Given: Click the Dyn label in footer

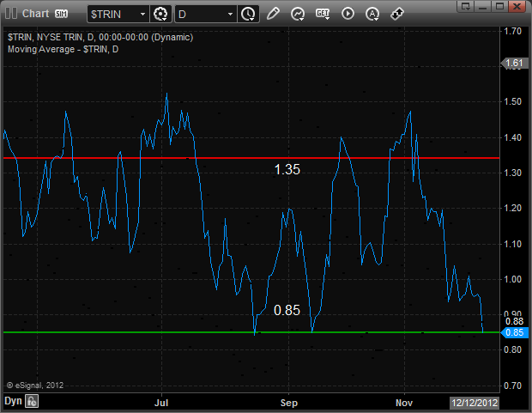Looking at the screenshot, I should click(x=13, y=401).
